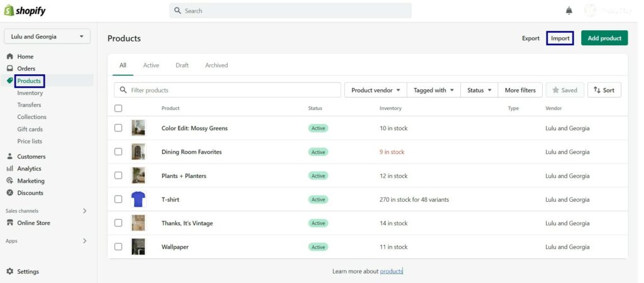
Task: Open the Plants + Planters thumbnail
Action: [138, 176]
